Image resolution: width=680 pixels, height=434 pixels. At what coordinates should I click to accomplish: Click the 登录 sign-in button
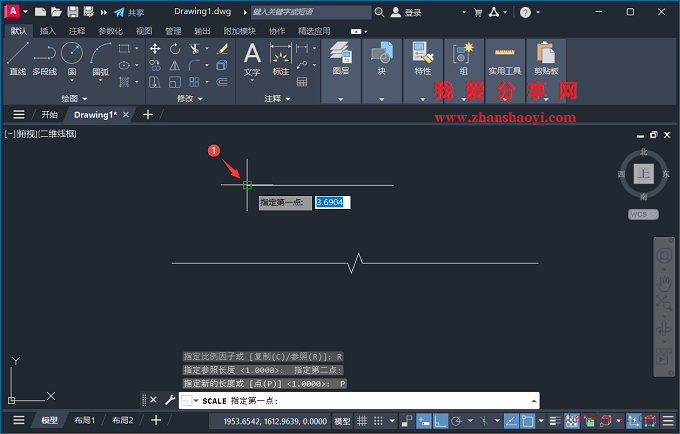pyautogui.click(x=406, y=12)
